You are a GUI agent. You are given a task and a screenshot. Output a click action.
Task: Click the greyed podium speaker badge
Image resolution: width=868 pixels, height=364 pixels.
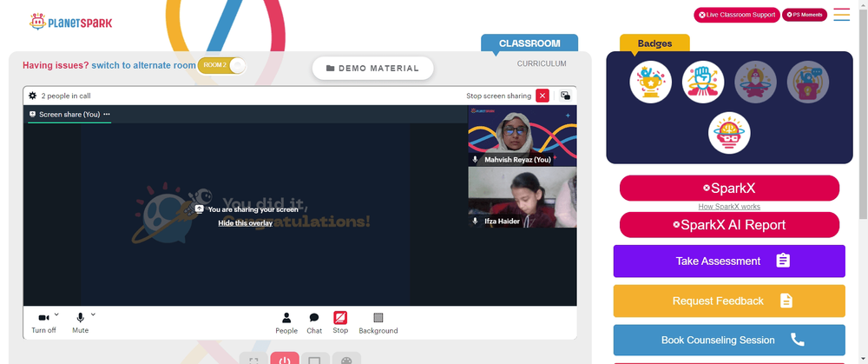[x=808, y=82]
